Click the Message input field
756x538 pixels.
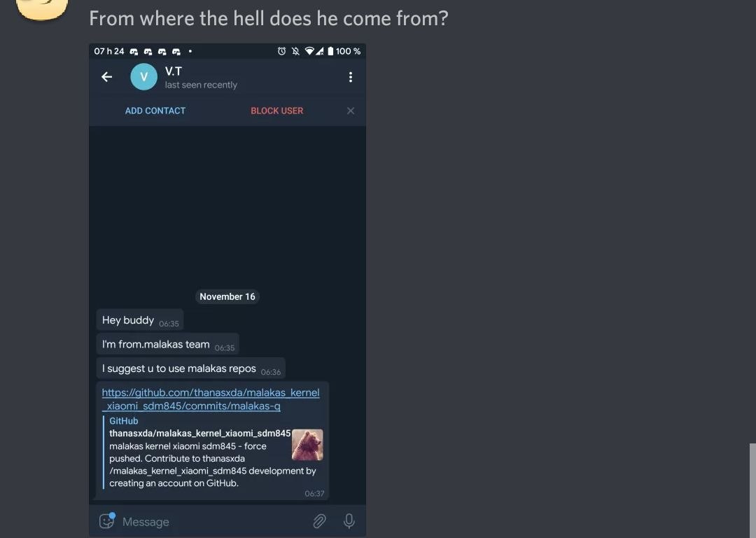click(212, 522)
